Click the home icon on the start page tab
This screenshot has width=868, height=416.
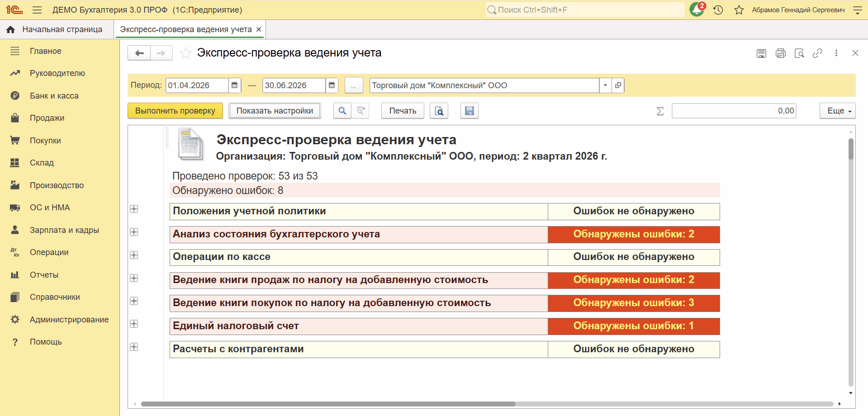[11, 29]
